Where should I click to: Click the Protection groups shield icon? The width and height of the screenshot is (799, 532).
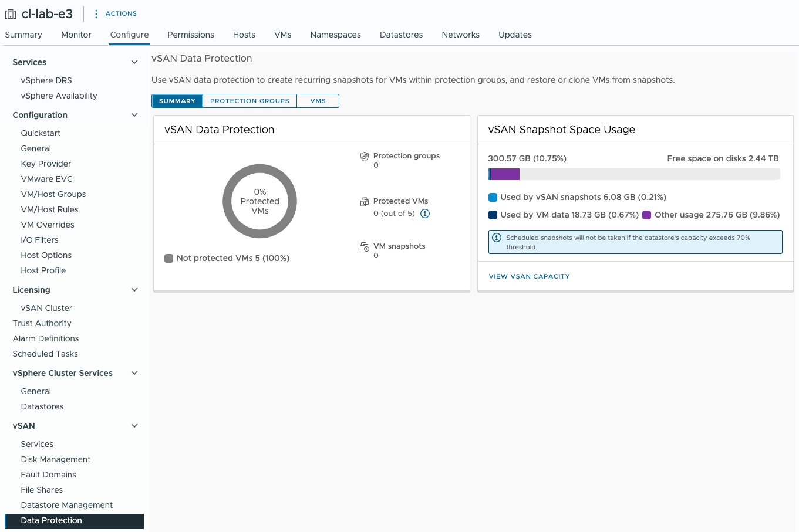(365, 157)
